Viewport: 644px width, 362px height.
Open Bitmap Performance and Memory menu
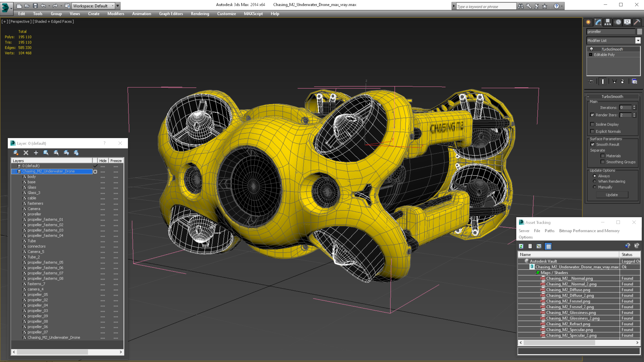coord(589,231)
